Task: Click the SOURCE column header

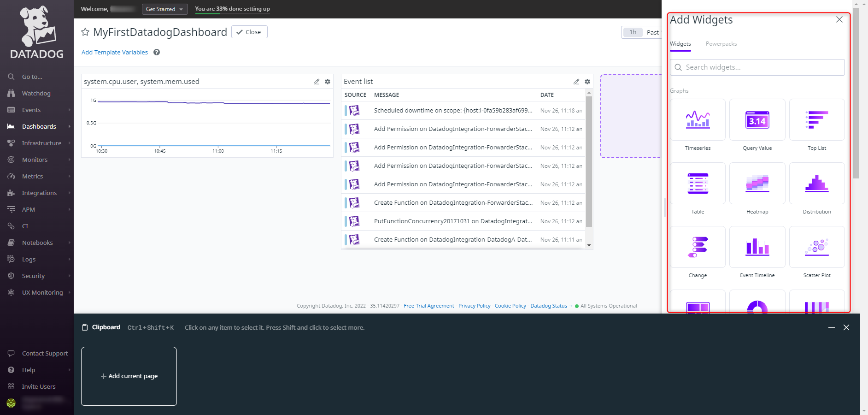Action: (355, 95)
